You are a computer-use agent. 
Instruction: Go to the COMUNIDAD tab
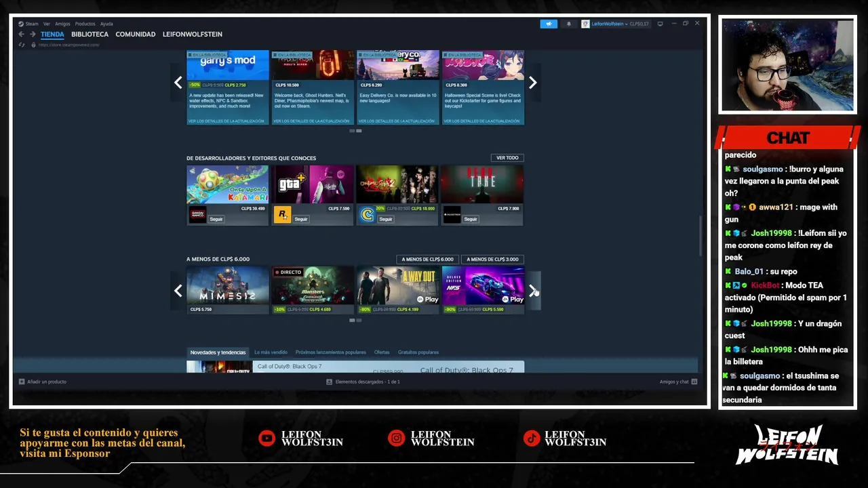[135, 34]
